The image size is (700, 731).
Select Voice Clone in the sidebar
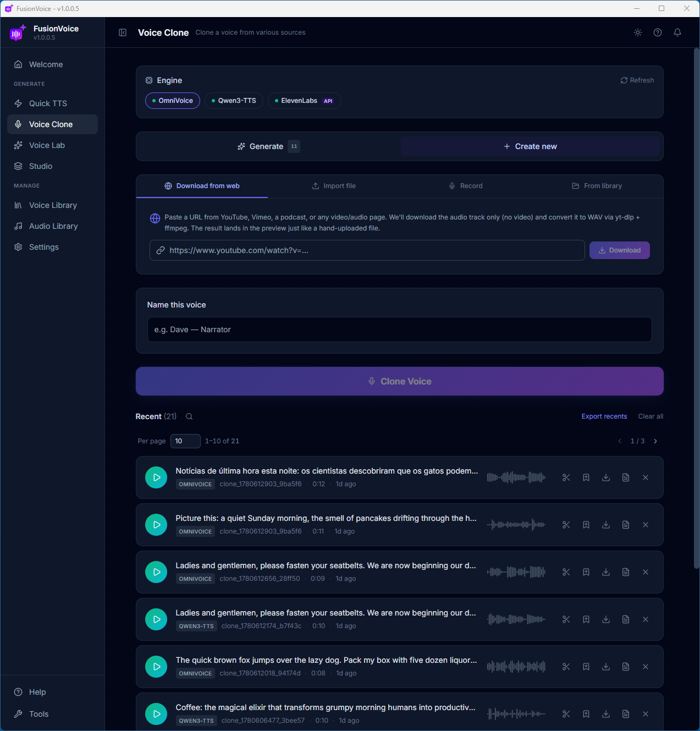click(x=52, y=124)
